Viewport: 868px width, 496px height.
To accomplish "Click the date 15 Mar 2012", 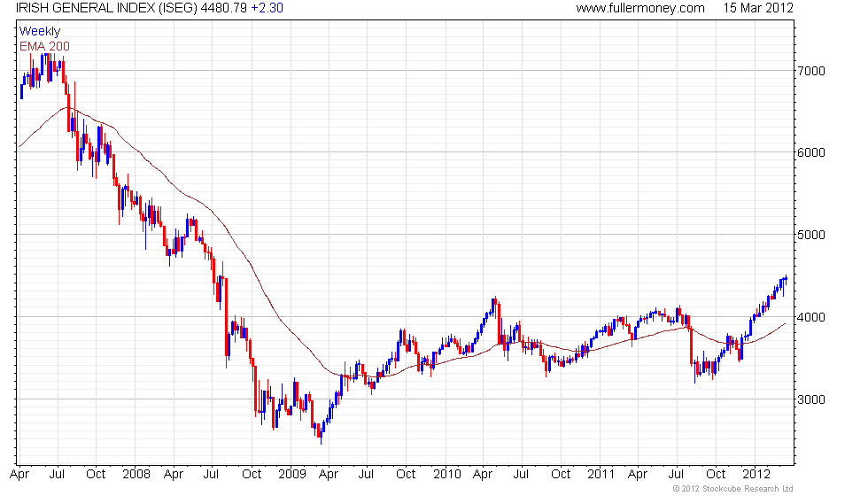I will click(758, 8).
